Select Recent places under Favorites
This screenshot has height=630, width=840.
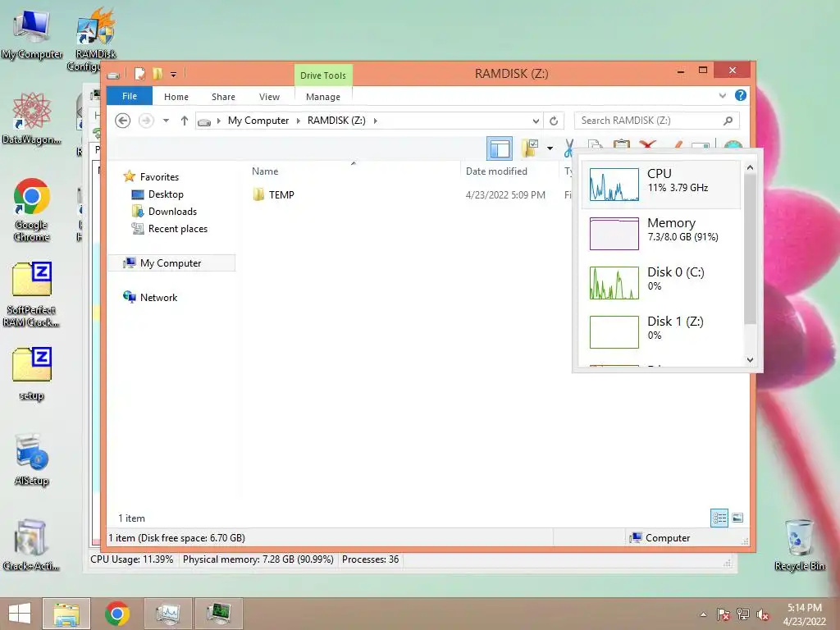click(x=178, y=229)
